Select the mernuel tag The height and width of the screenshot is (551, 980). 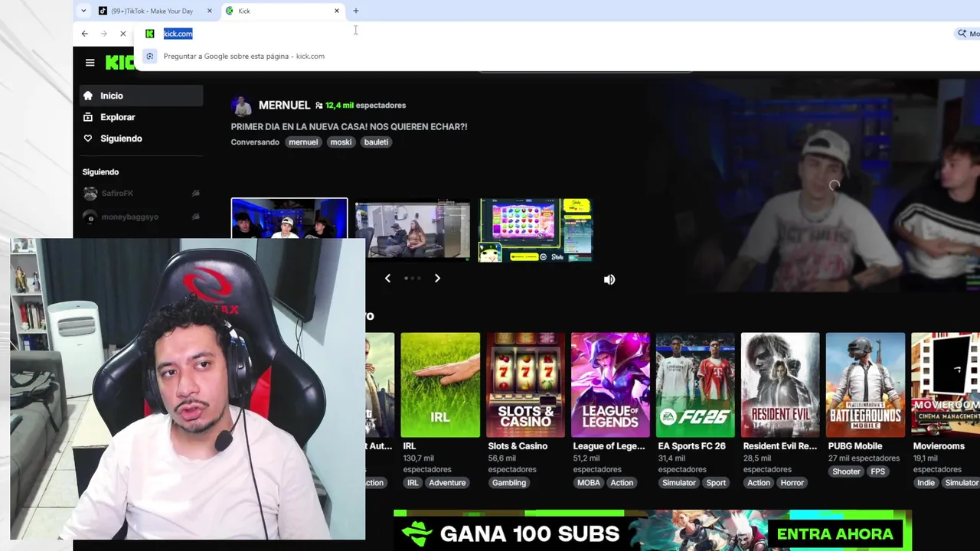tap(303, 142)
